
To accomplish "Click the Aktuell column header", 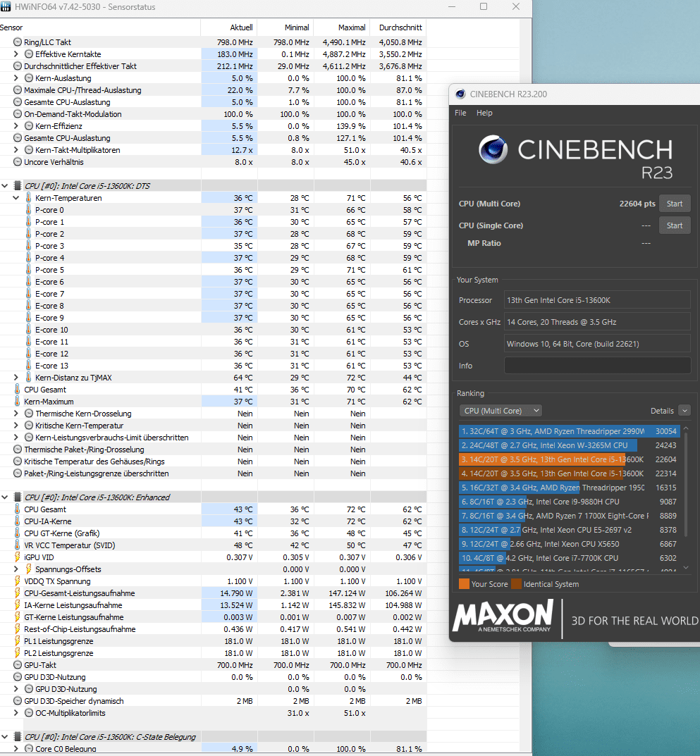I will pos(229,27).
